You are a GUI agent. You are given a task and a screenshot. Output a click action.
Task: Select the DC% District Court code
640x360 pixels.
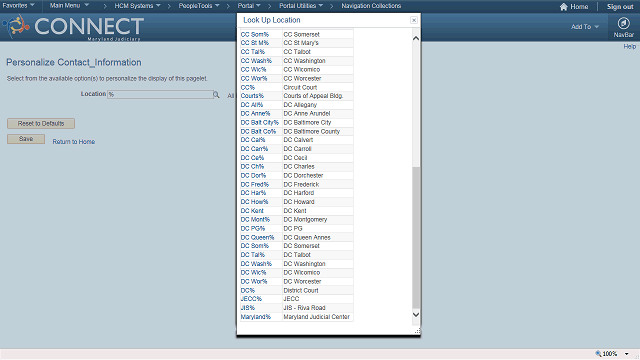click(247, 291)
